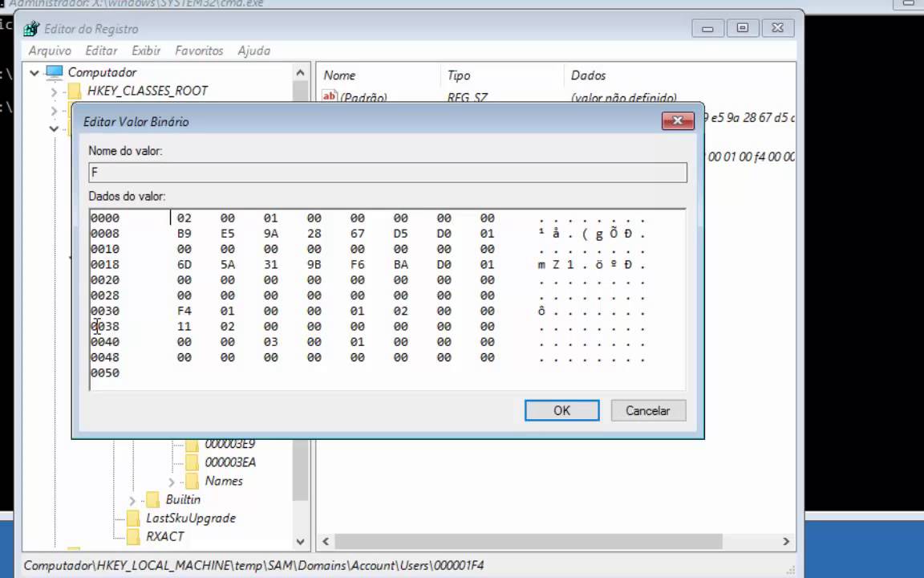Viewport: 924px width, 578px height.
Task: Select the Names key
Action: 223,481
